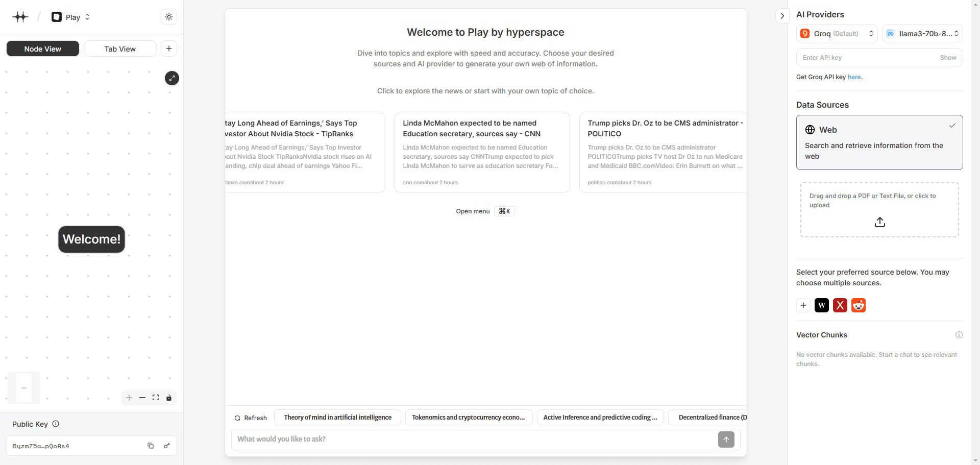This screenshot has height=465, width=980.
Task: Show Vector Chunks info icon
Action: tap(959, 335)
